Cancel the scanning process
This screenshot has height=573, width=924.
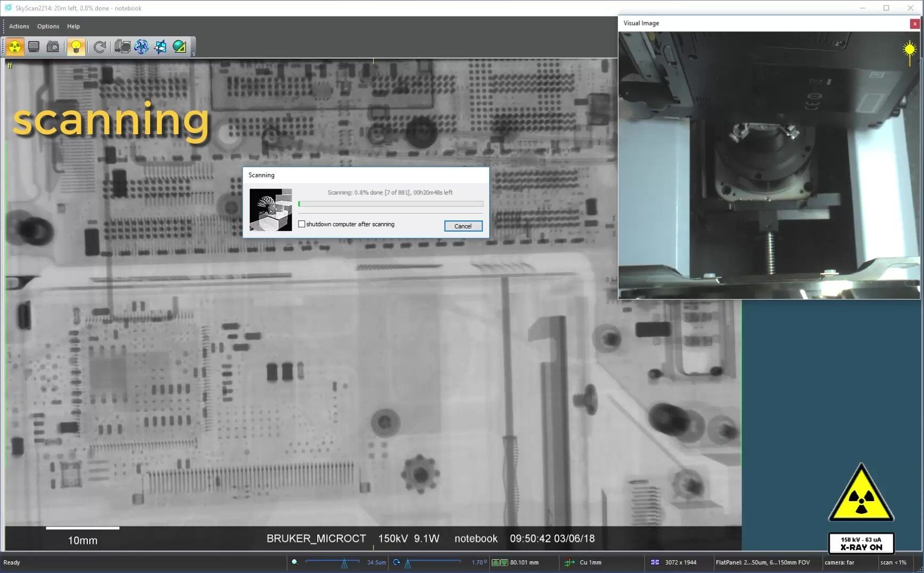[463, 226]
